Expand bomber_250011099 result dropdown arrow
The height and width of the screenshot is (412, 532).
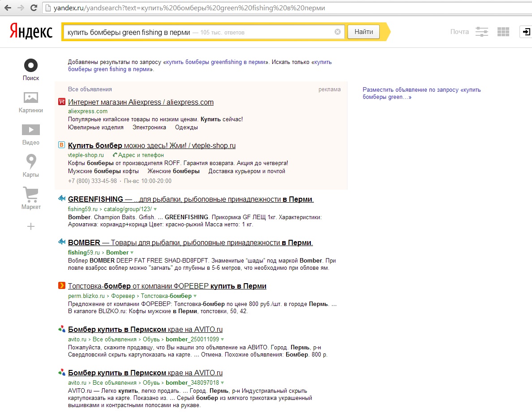pyautogui.click(x=222, y=340)
